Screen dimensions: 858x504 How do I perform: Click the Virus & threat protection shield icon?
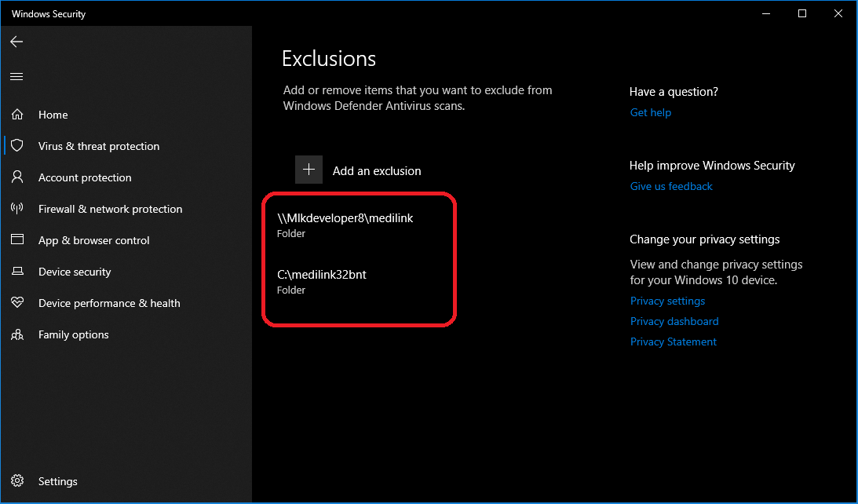coord(17,145)
